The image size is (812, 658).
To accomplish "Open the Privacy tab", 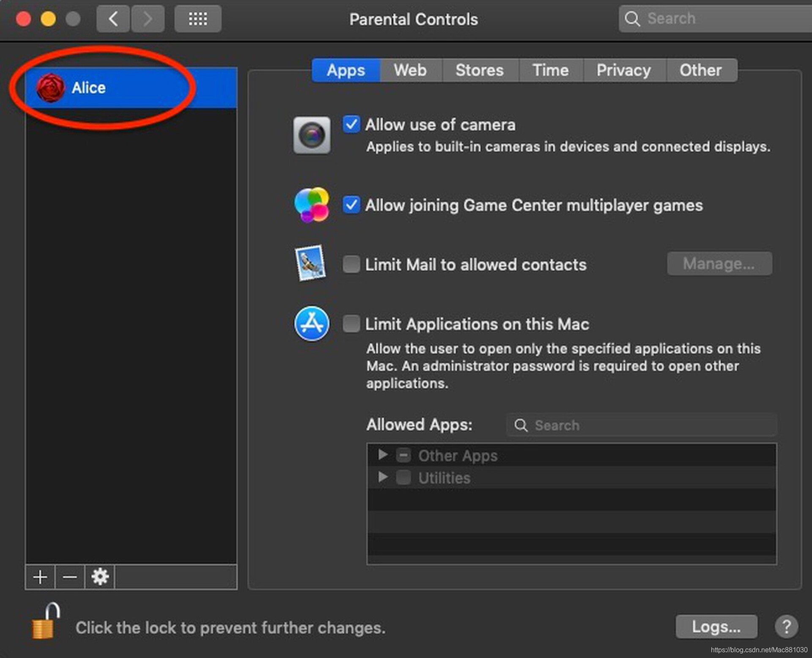I will click(x=623, y=70).
